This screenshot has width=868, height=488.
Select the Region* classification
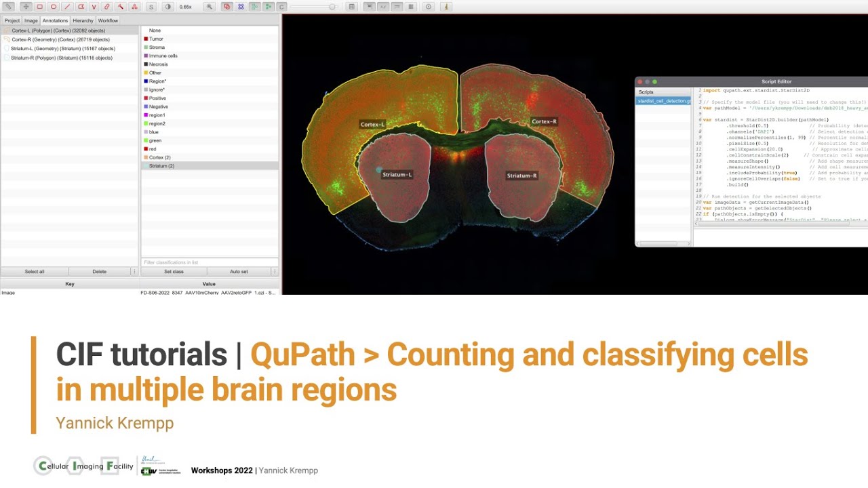coord(210,81)
